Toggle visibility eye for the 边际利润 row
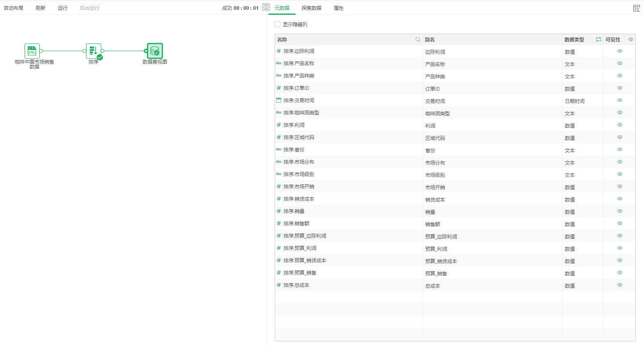 [619, 51]
